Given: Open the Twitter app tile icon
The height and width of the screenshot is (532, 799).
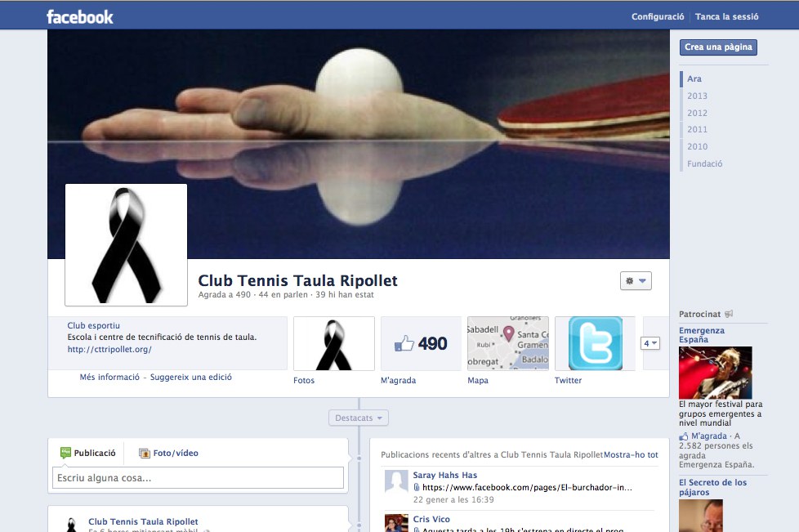Looking at the screenshot, I should point(595,343).
